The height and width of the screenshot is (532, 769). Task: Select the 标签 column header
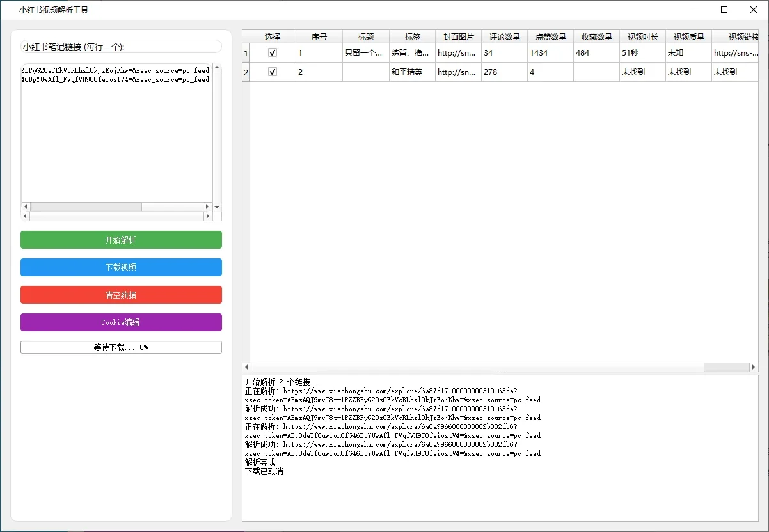click(412, 37)
